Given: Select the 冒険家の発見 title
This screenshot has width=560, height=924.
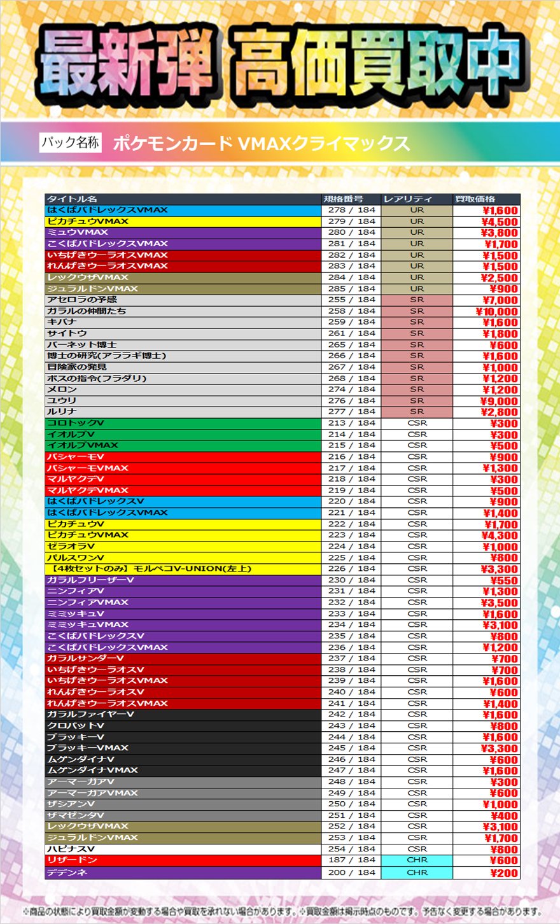Looking at the screenshot, I should click(x=183, y=367).
